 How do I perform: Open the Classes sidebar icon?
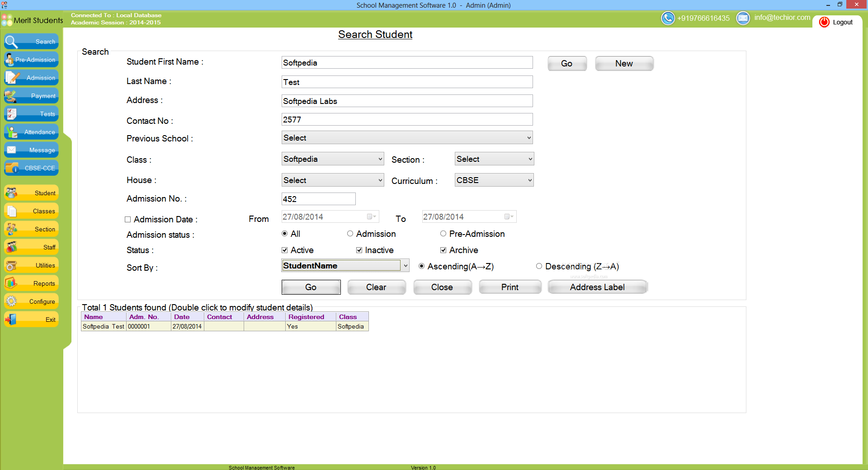pos(11,211)
